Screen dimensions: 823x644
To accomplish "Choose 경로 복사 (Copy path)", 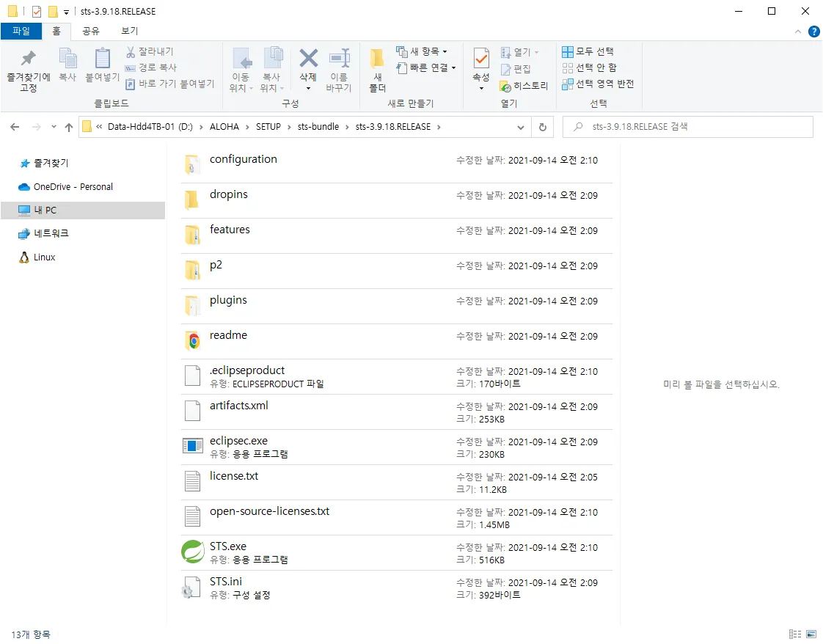I will click(151, 67).
